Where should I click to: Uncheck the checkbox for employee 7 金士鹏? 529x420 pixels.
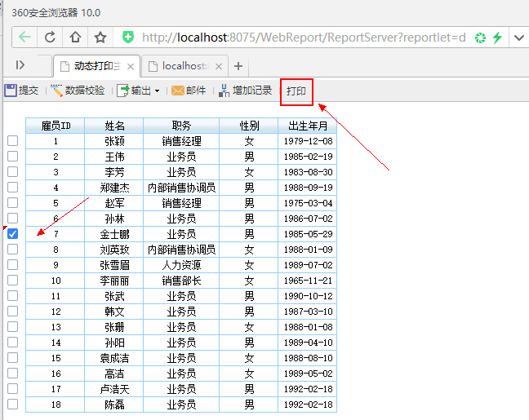click(x=12, y=234)
